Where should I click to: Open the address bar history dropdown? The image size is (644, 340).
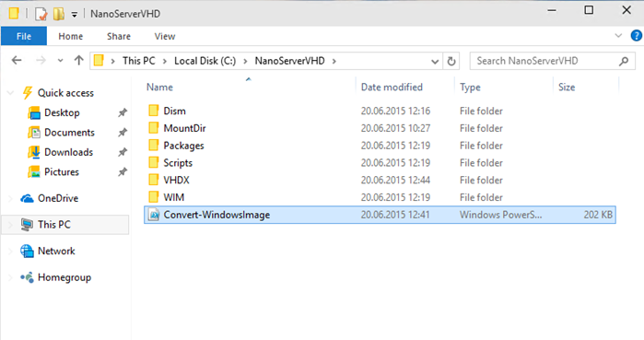(x=435, y=62)
